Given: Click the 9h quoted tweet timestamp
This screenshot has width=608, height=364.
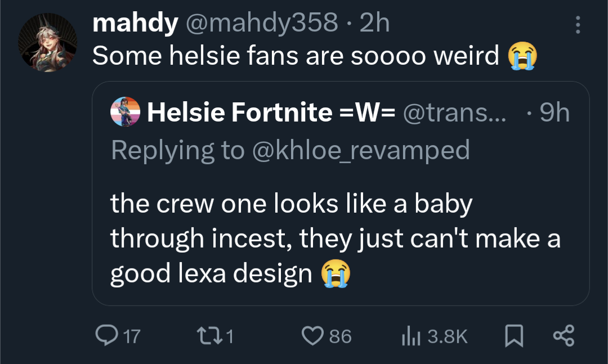Looking at the screenshot, I should (554, 113).
